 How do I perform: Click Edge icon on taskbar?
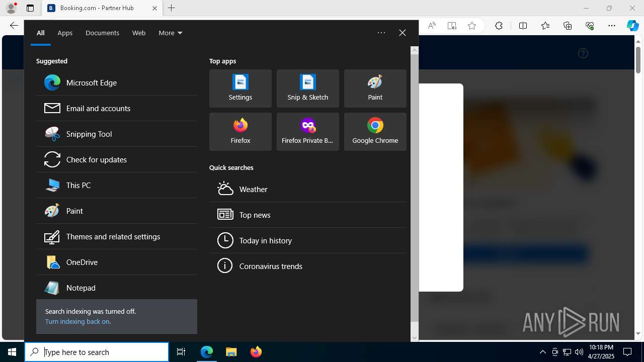tap(207, 352)
